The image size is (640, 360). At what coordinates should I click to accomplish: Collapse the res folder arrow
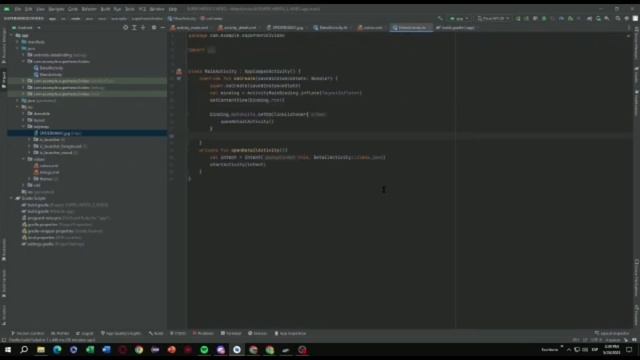click(x=18, y=107)
